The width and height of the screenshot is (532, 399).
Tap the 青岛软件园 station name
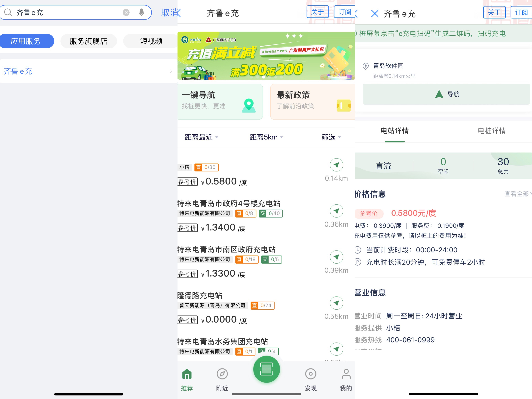click(388, 66)
